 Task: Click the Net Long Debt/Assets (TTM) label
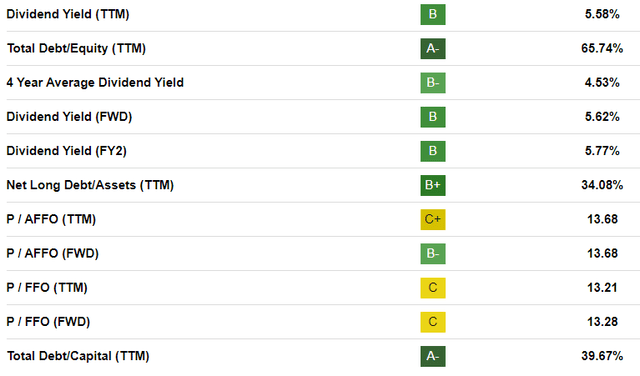(90, 185)
